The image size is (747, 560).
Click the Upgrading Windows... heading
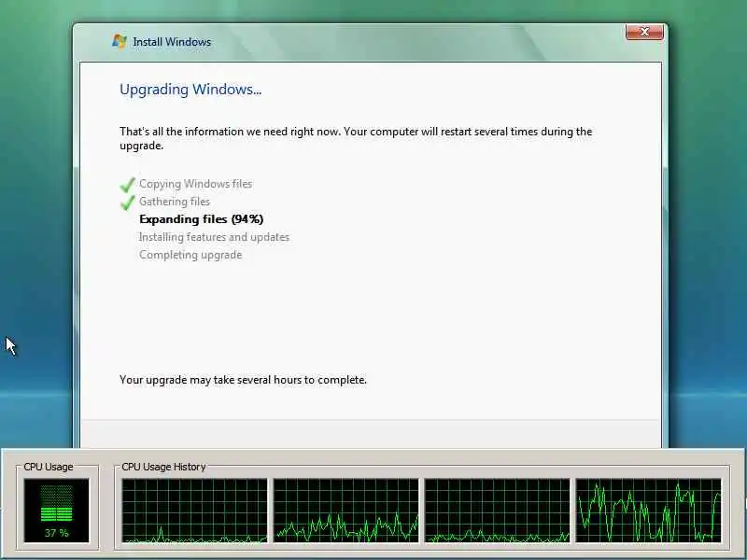[x=190, y=90]
